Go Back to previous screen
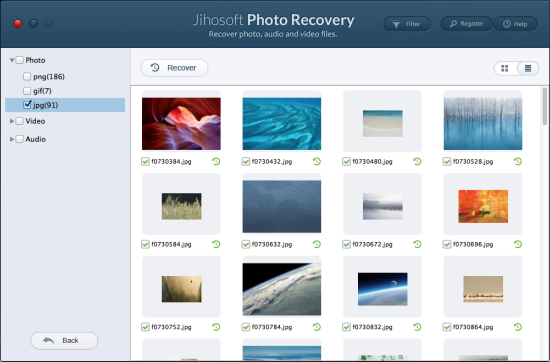Viewport: 550px width, 362px height. 64,341
